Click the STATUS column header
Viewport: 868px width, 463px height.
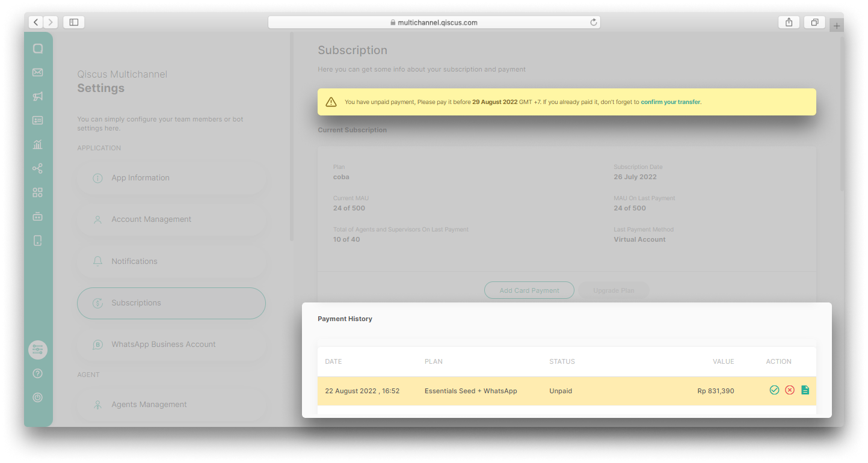[562, 361]
